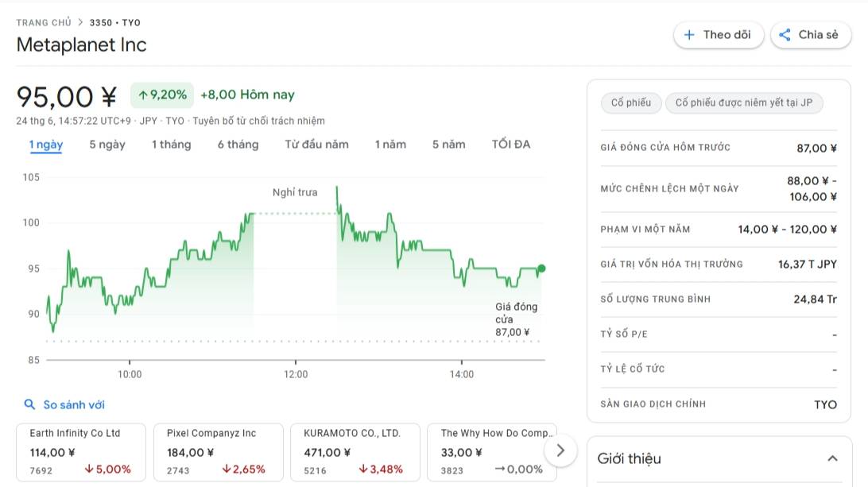Switch to the 5 năm range
Viewport: 868px width, 487px height.
click(x=449, y=145)
